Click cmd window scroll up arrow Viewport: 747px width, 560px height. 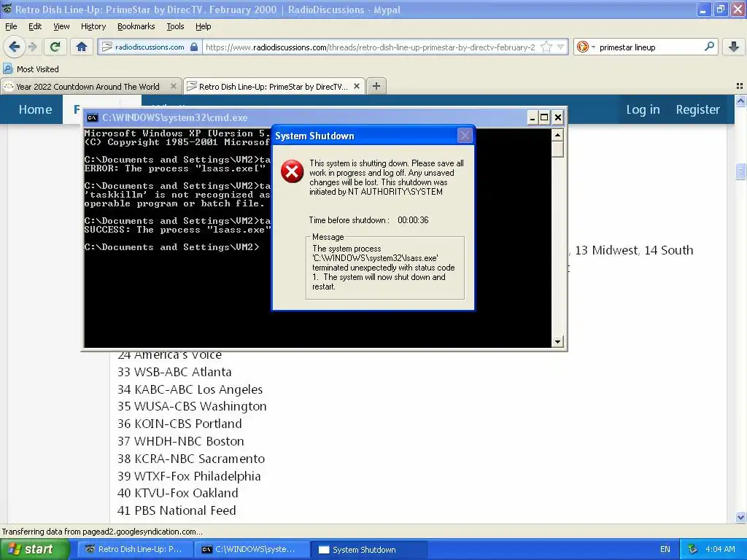coord(557,135)
